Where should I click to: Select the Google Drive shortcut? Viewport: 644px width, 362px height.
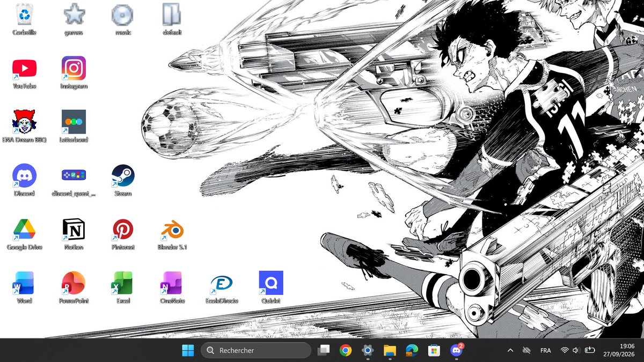point(24,234)
